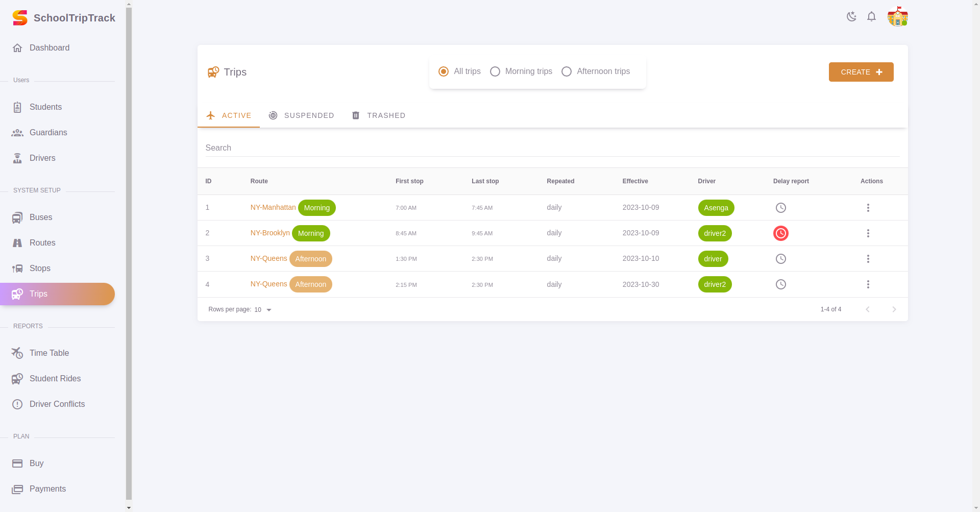The width and height of the screenshot is (980, 512).
Task: Open red delay report for NY-Brooklyn trip
Action: [x=781, y=233]
